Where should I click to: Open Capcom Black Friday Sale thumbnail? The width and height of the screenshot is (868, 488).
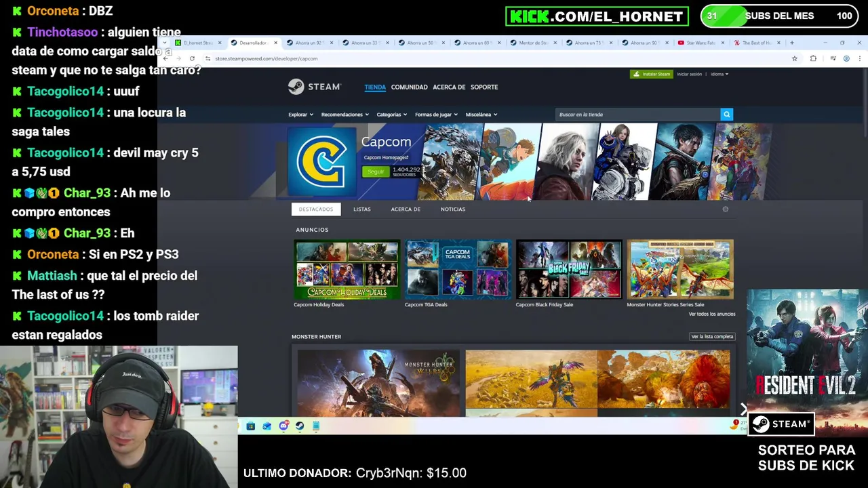(x=569, y=270)
